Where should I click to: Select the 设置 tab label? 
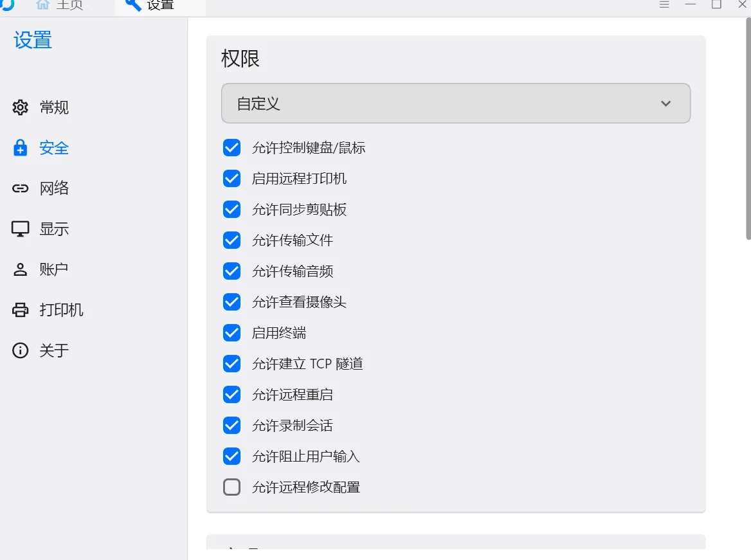(x=161, y=5)
